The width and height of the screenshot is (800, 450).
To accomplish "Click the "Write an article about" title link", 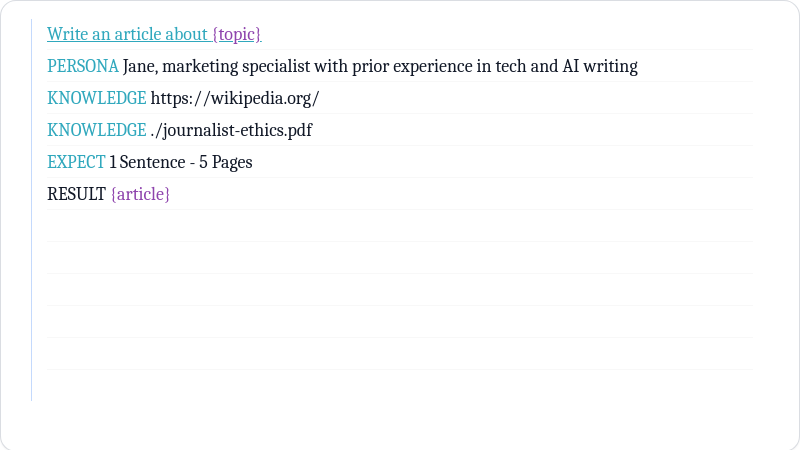I will click(x=126, y=34).
